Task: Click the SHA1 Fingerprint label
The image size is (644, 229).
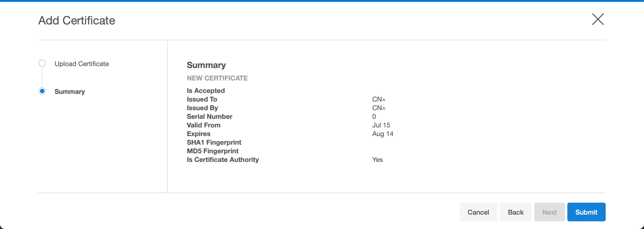Action: tap(214, 143)
